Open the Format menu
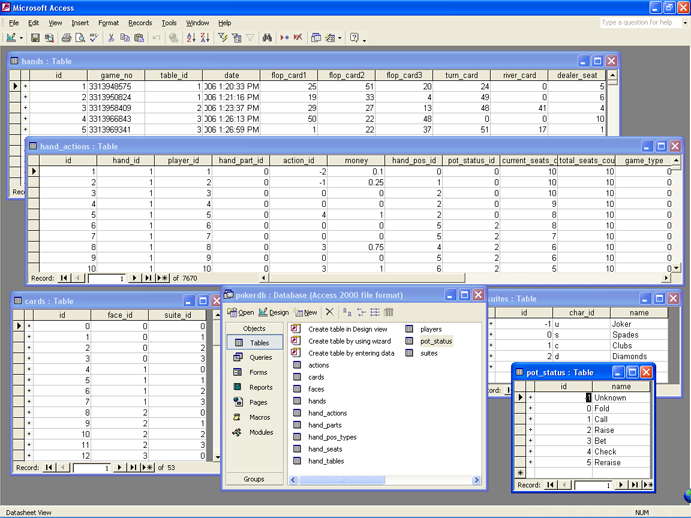 coord(108,23)
